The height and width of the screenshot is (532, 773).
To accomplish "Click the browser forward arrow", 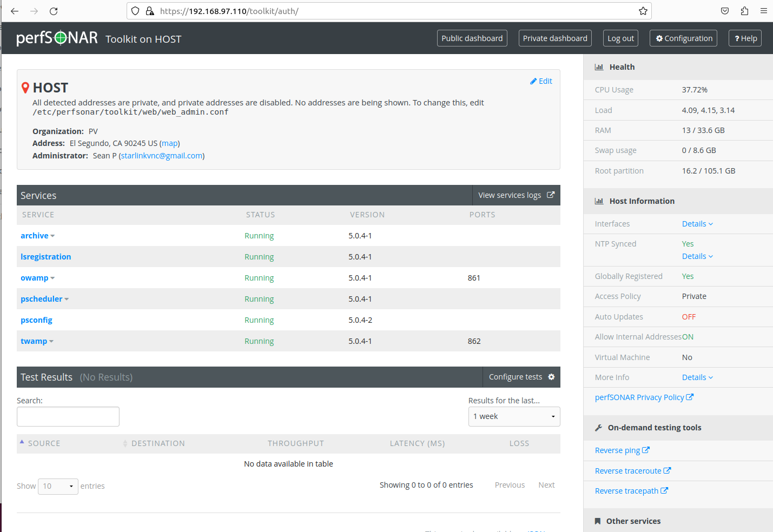I will click(34, 11).
